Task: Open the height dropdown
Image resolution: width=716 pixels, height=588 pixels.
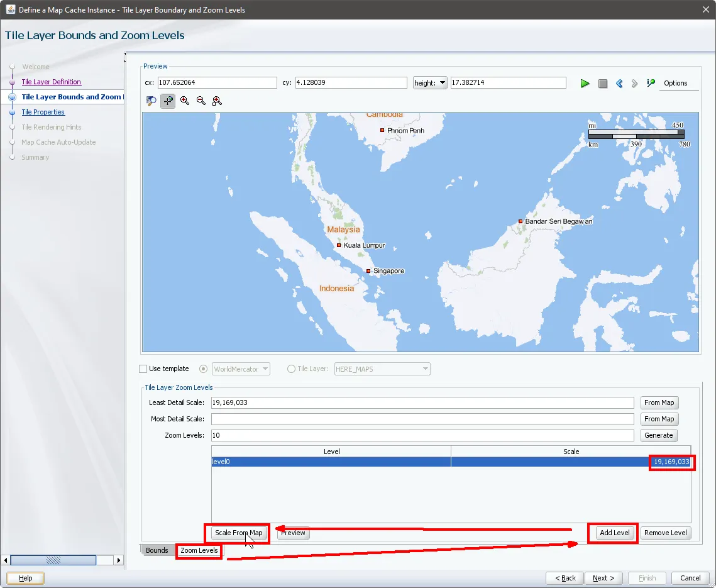Action: 430,83
